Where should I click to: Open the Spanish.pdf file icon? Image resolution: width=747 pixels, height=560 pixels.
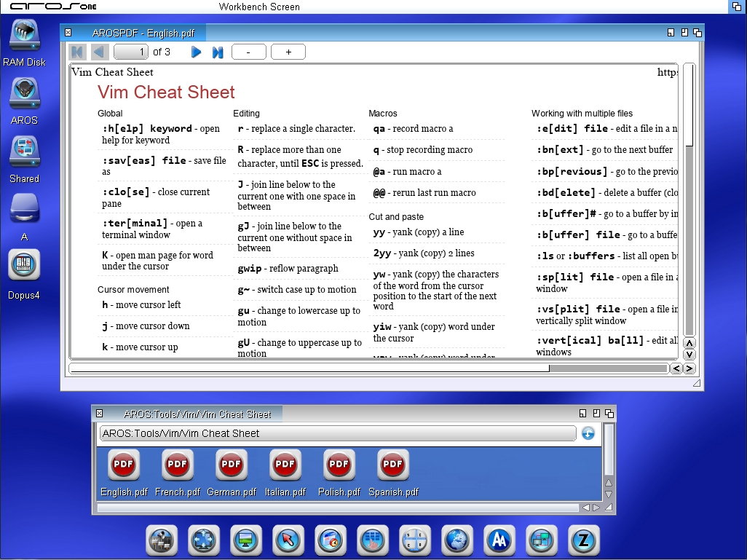pos(392,465)
